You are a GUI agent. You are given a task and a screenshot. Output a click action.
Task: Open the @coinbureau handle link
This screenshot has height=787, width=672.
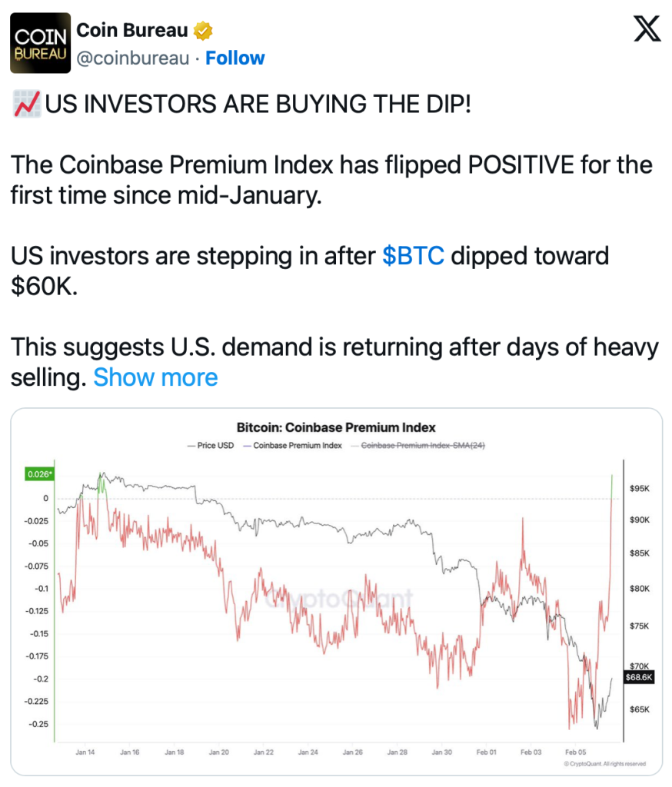[x=132, y=58]
